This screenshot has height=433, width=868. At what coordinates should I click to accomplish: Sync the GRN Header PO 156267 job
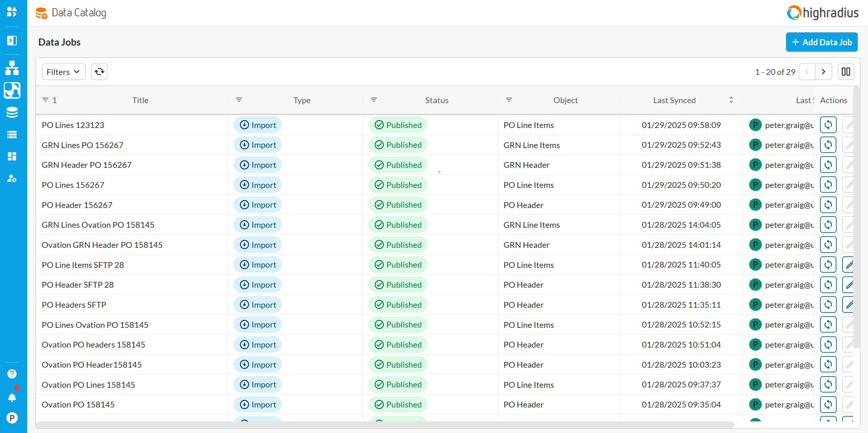(x=828, y=165)
